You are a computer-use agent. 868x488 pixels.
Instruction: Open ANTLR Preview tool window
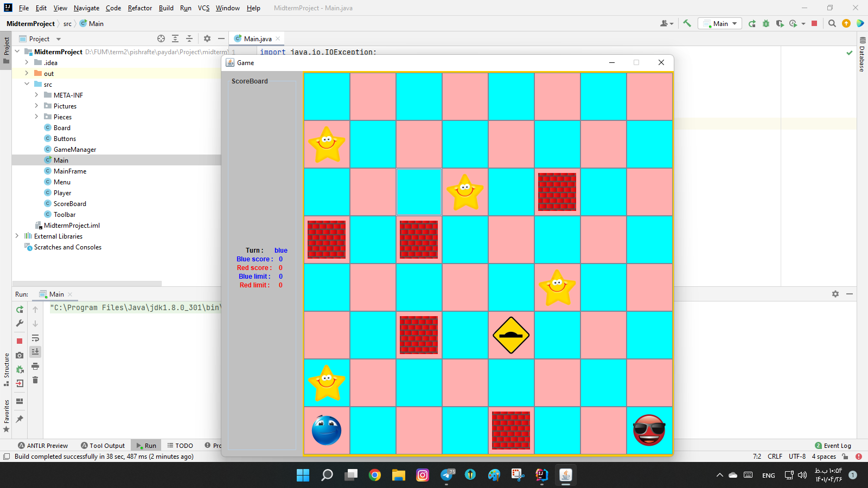coord(43,446)
